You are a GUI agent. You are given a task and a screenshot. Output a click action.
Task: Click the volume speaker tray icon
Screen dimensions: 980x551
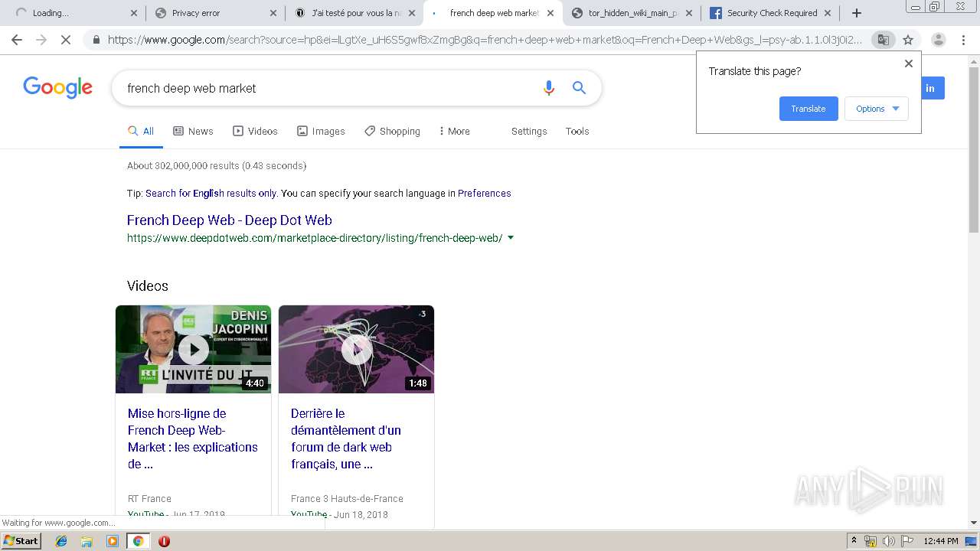coord(889,541)
